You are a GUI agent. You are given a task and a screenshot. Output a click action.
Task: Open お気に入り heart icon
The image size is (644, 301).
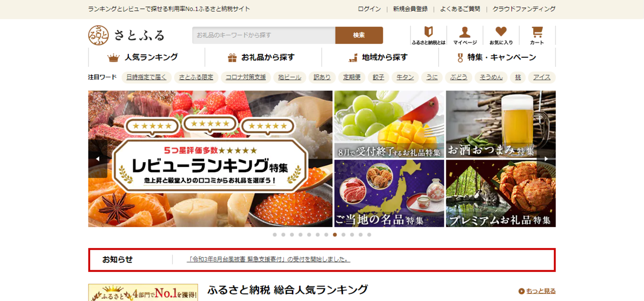(501, 35)
